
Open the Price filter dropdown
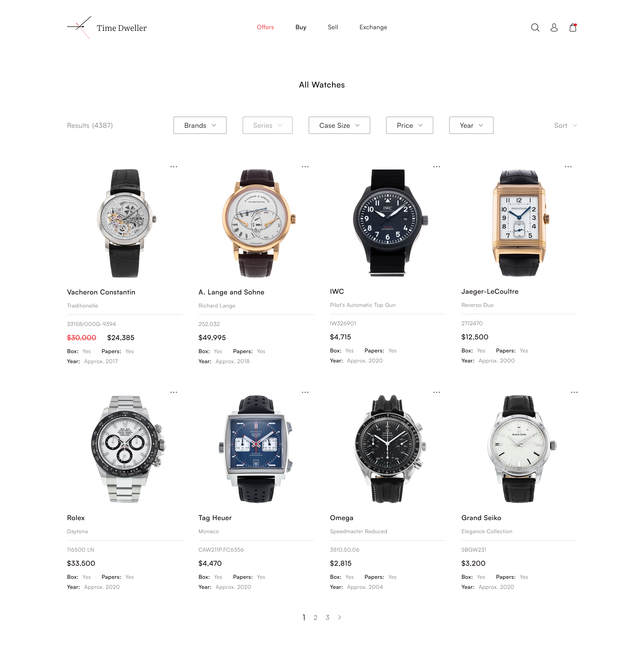point(409,125)
